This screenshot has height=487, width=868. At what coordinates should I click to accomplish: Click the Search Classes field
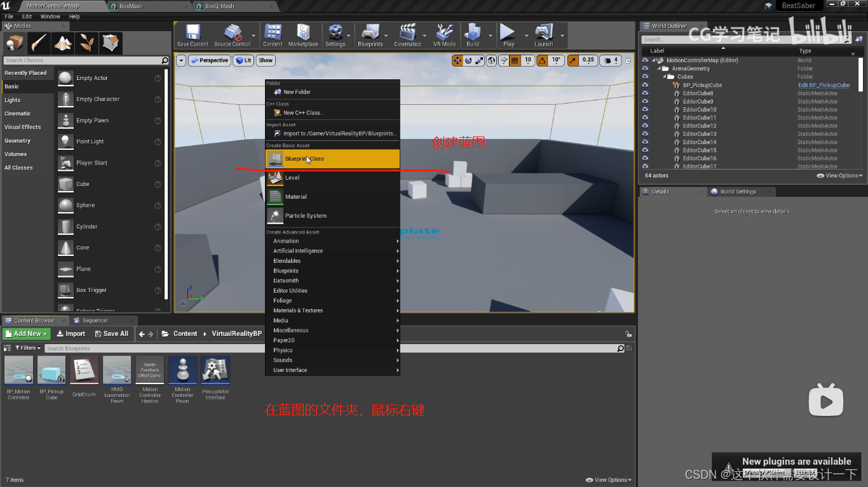point(86,60)
